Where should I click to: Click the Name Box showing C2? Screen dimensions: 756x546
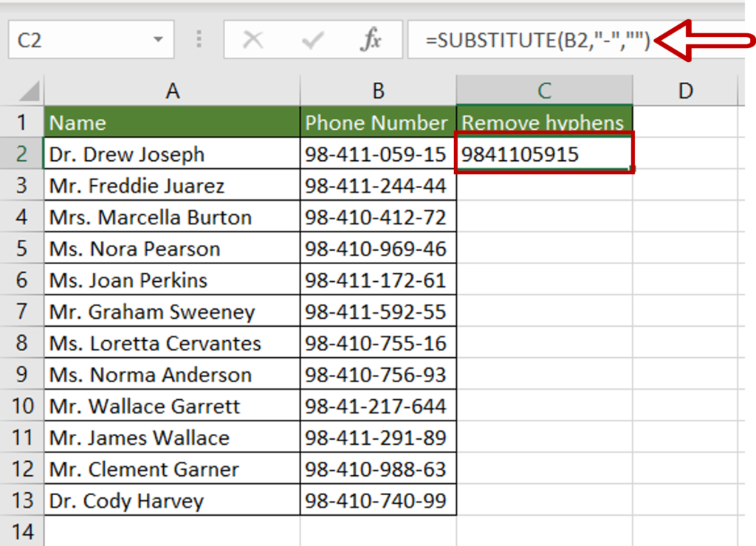91,40
